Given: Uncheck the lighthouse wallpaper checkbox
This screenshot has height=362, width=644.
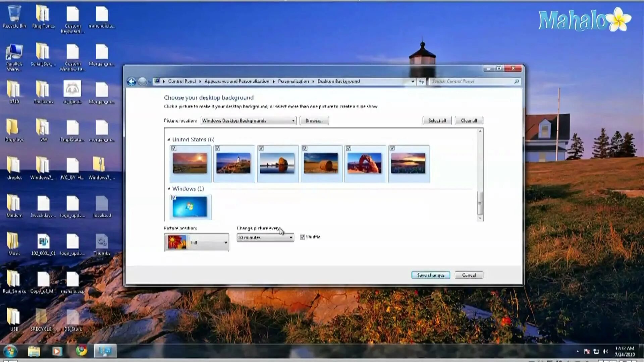Looking at the screenshot, I should pyautogui.click(x=217, y=148).
